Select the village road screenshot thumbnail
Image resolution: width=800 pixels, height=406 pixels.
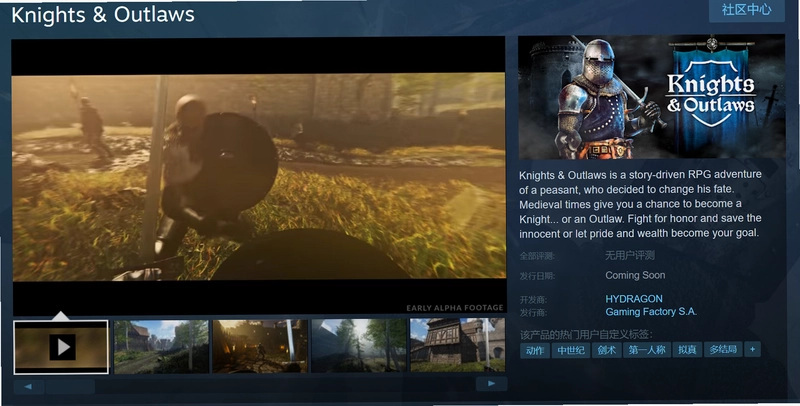(x=161, y=347)
